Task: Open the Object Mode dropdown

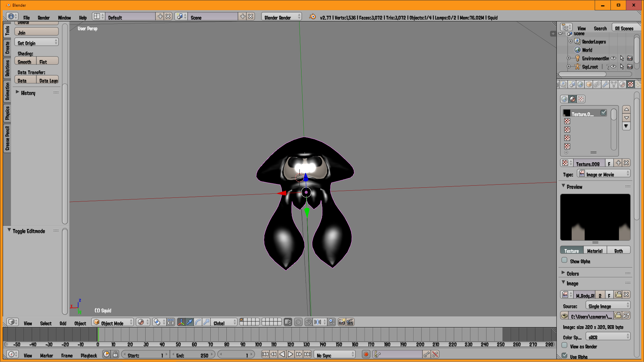Action: click(x=113, y=322)
